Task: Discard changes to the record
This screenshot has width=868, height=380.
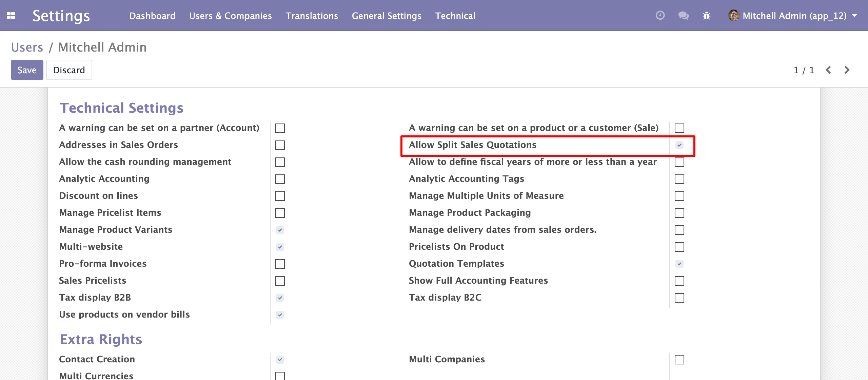Action: pyautogui.click(x=69, y=70)
